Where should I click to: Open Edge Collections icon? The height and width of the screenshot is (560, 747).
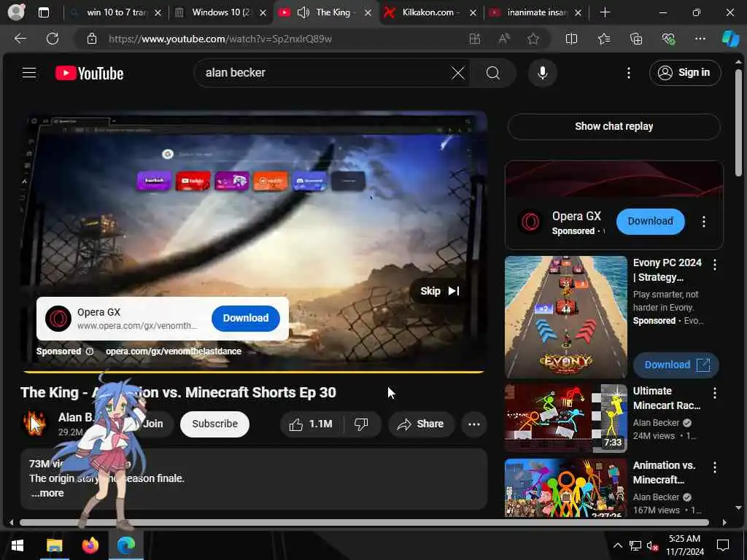636,39
